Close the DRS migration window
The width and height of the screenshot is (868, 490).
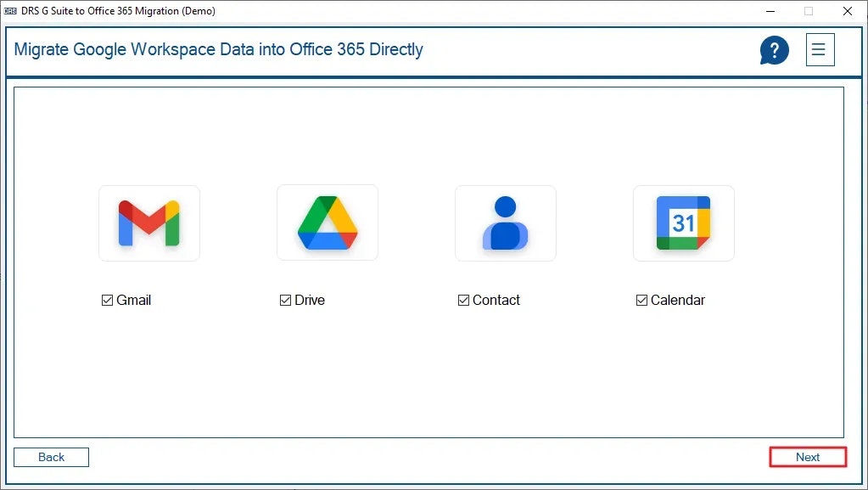[847, 11]
